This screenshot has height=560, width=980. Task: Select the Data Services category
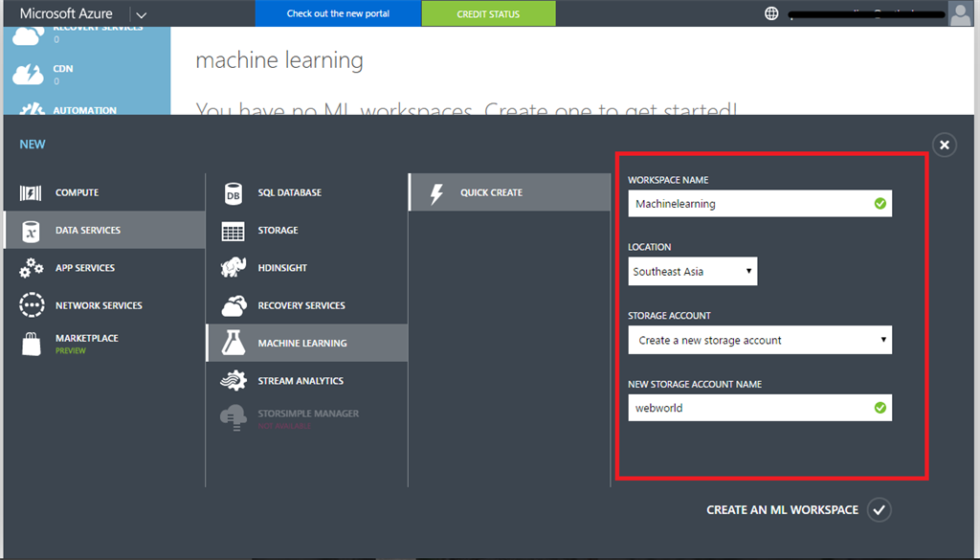click(x=104, y=230)
